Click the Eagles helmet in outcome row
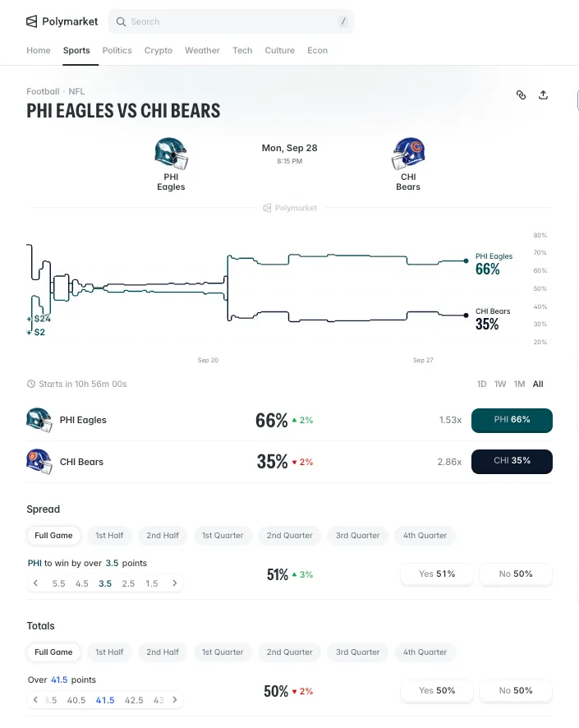 point(39,420)
